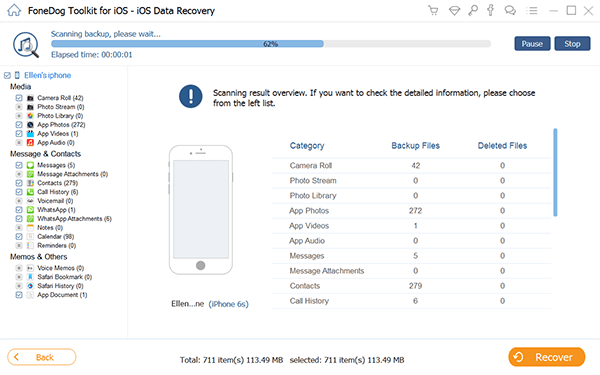Click the App Document icon
The width and height of the screenshot is (600, 375).
tap(30, 295)
